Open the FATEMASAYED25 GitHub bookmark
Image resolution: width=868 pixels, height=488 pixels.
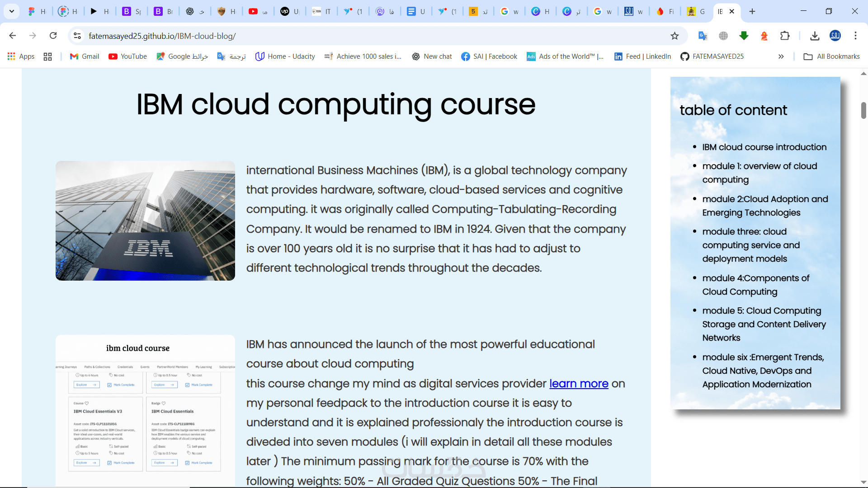click(712, 56)
